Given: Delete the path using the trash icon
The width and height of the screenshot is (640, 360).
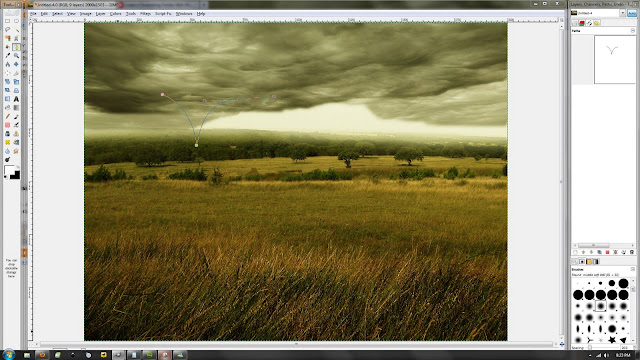Looking at the screenshot, I should click(x=632, y=252).
